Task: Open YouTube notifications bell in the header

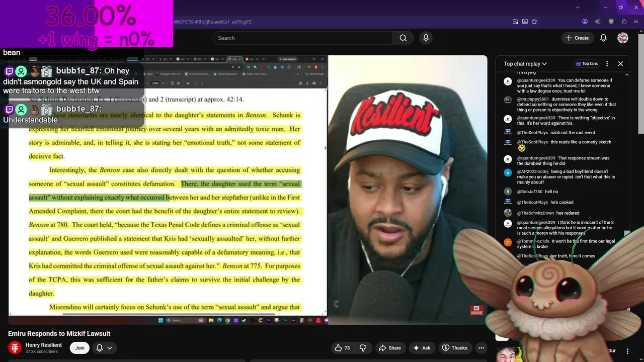Action: pyautogui.click(x=603, y=38)
